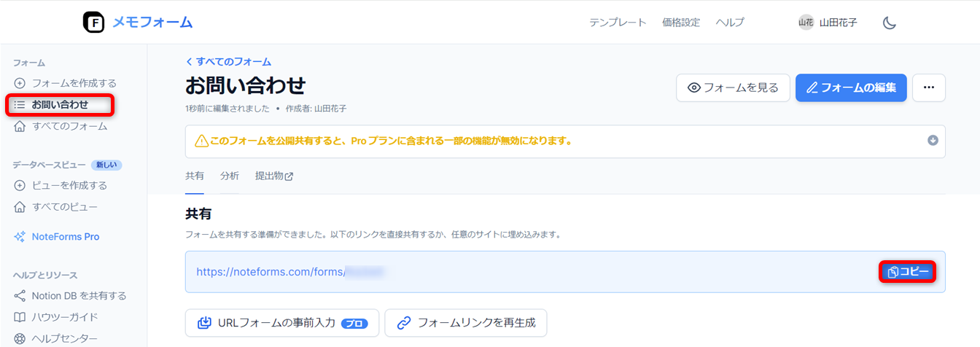Open the 山田花子 user account menu

pyautogui.click(x=838, y=23)
